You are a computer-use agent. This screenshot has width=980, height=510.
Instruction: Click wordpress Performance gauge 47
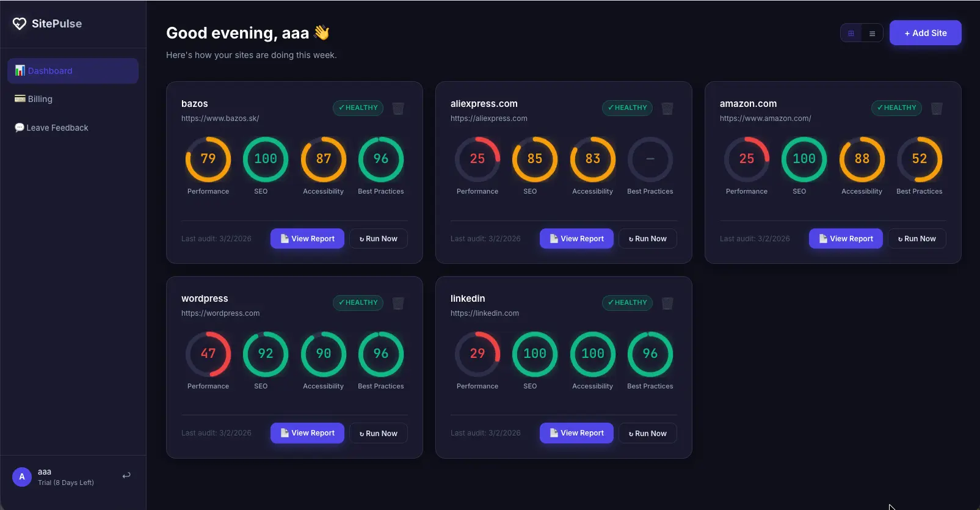pyautogui.click(x=208, y=354)
